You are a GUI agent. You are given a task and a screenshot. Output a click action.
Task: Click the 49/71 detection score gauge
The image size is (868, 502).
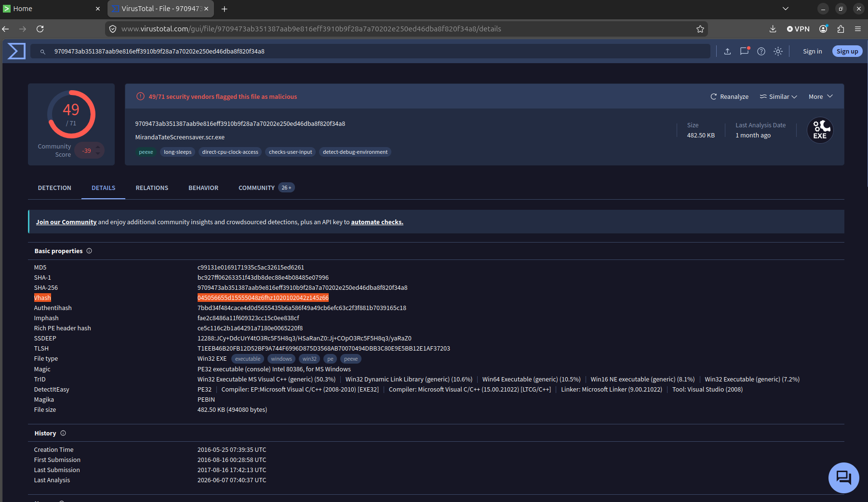click(71, 114)
